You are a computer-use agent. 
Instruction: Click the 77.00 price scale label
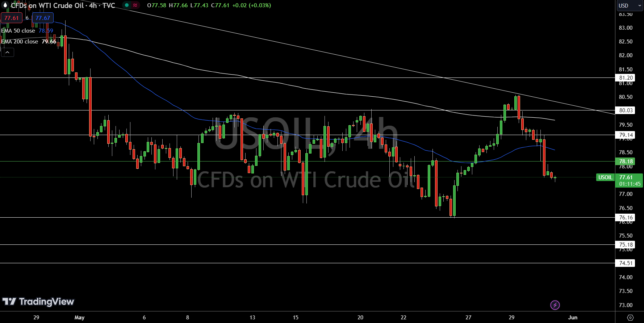[626, 194]
